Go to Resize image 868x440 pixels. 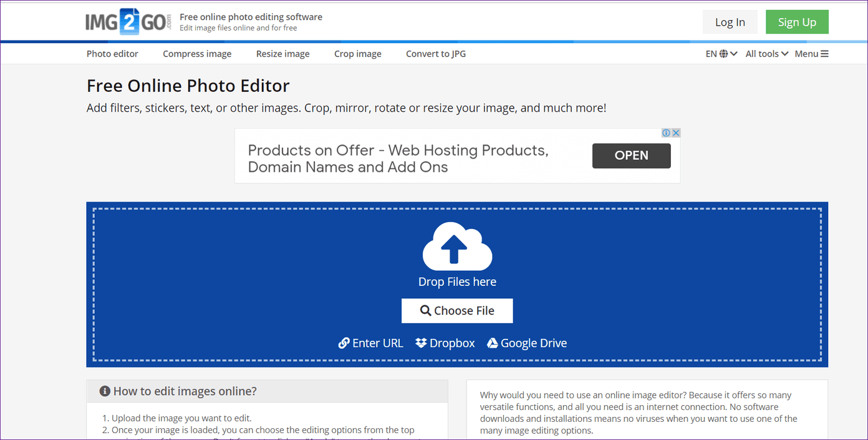click(x=282, y=54)
